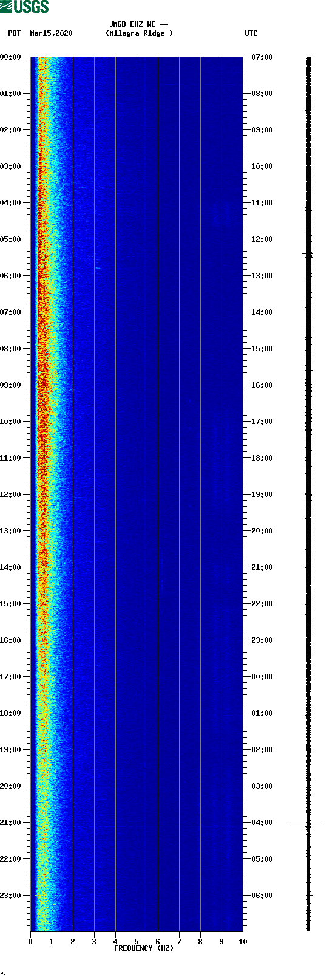The height and width of the screenshot is (980, 335).
Task: Click the PDT timezone label
Action: 15,33
